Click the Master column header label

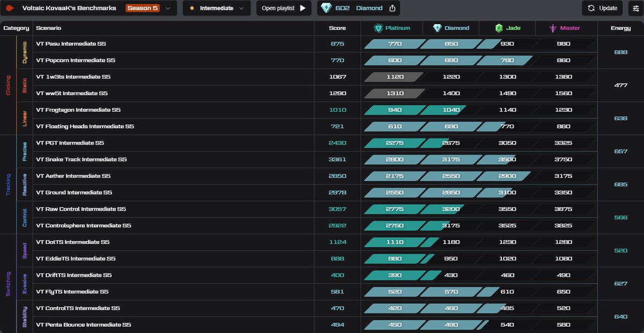click(570, 28)
